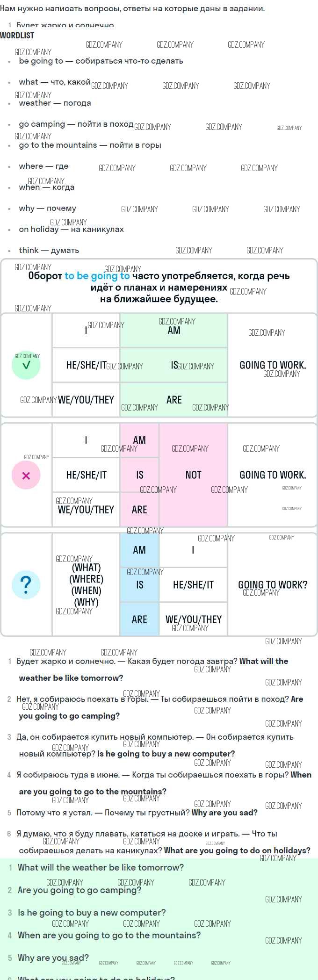Image resolution: width=318 pixels, height=980 pixels.
Task: Click the pink NOT cell
Action: point(193,475)
